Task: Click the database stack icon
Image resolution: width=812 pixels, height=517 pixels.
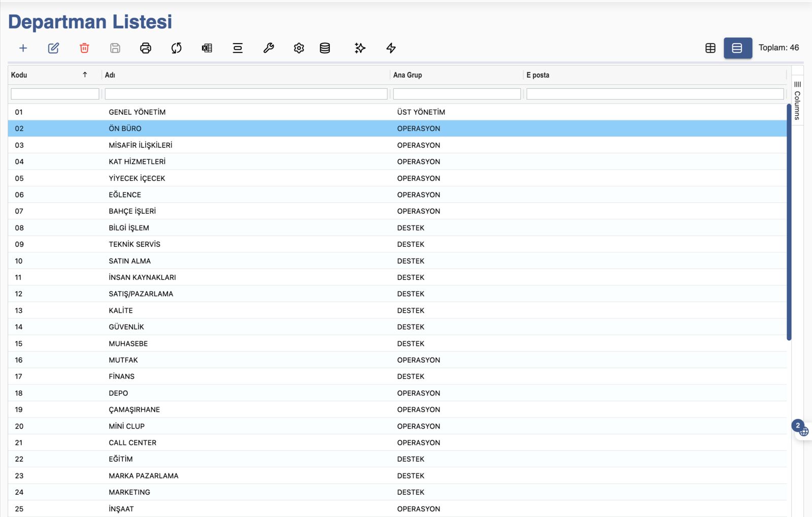Action: point(325,48)
